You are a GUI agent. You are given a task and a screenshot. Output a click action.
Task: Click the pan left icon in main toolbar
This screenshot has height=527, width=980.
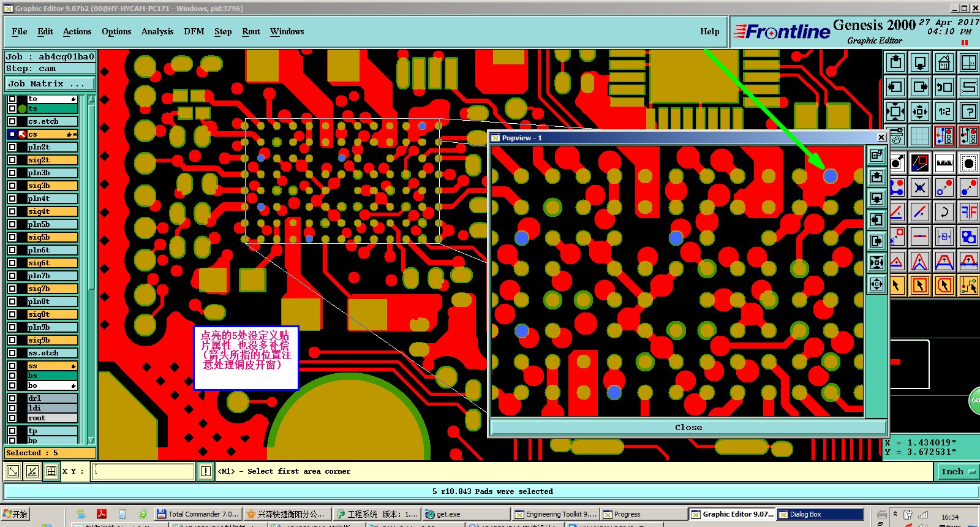coord(895,86)
